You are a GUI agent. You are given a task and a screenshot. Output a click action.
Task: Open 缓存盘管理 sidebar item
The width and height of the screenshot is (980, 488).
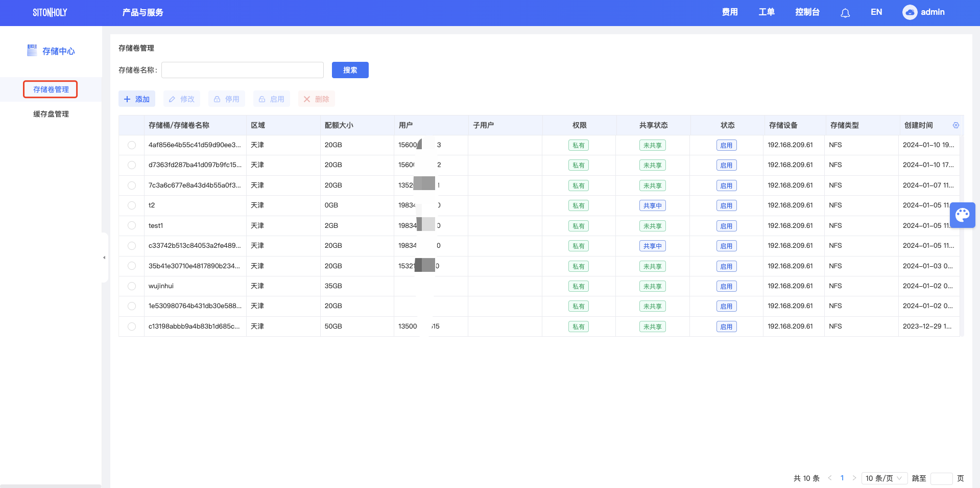coord(51,114)
